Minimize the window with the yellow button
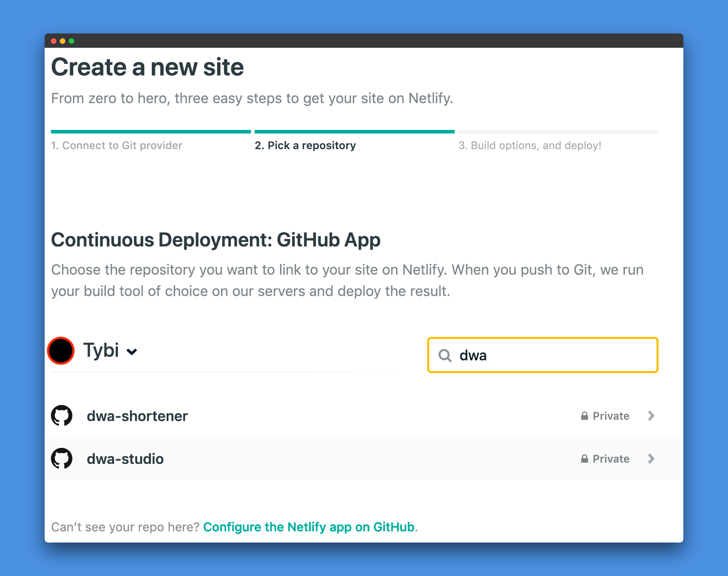728x576 pixels. 63,41
